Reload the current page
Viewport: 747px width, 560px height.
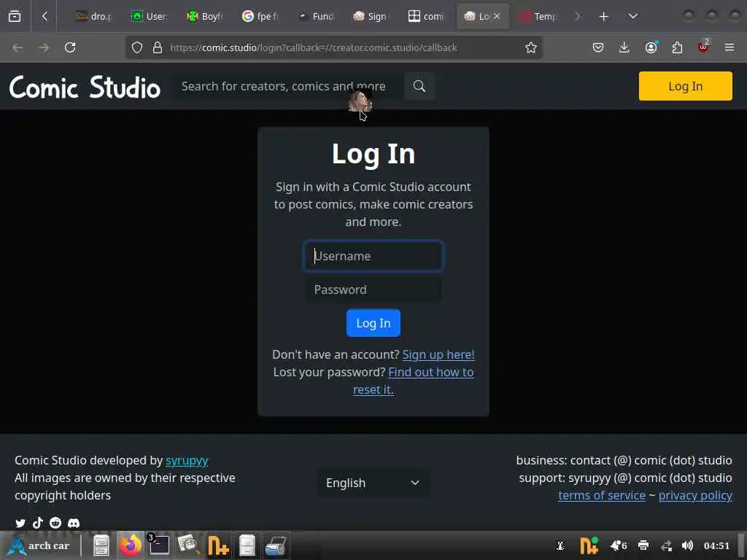click(70, 47)
